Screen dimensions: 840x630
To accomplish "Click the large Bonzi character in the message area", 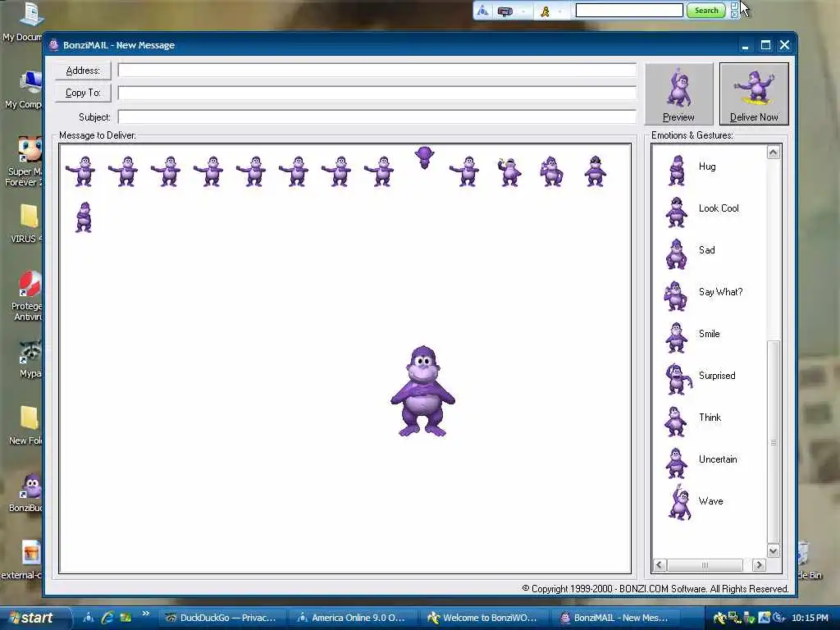I will pos(422,391).
